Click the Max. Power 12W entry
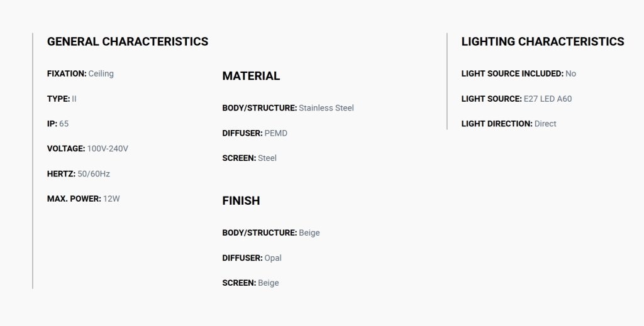The image size is (644, 326). [x=84, y=199]
